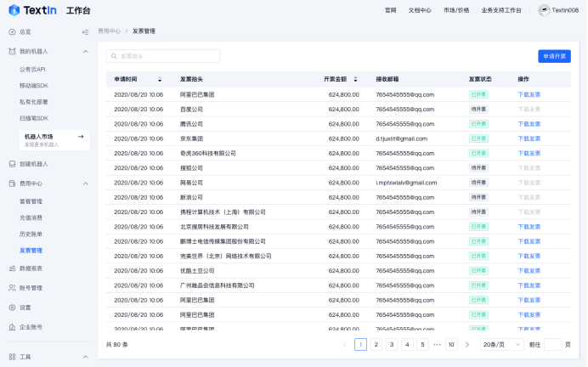Go to next page with right arrow
Screen dimensions: 588x367
466,345
